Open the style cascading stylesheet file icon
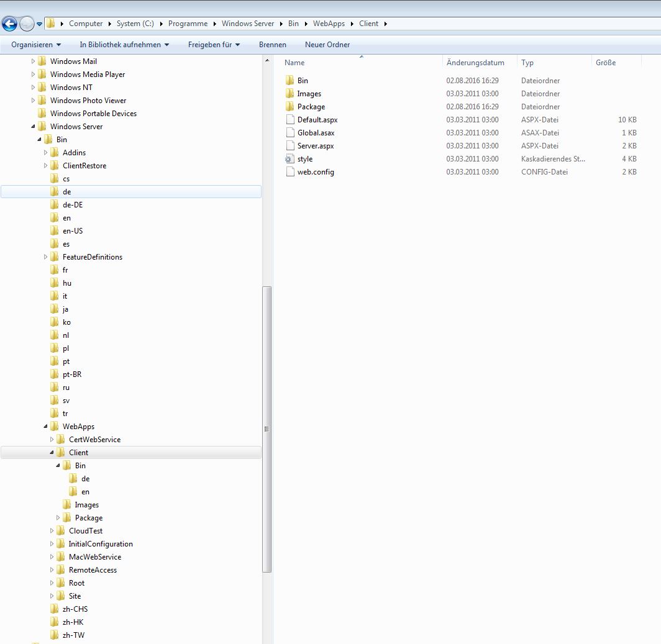Screen dimensions: 661x644 (x=289, y=159)
